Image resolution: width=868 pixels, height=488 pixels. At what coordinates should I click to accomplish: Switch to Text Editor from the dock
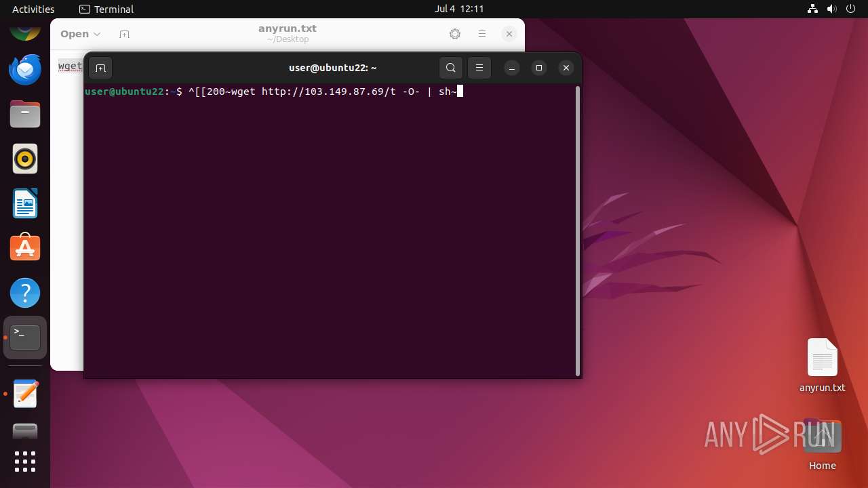(25, 394)
